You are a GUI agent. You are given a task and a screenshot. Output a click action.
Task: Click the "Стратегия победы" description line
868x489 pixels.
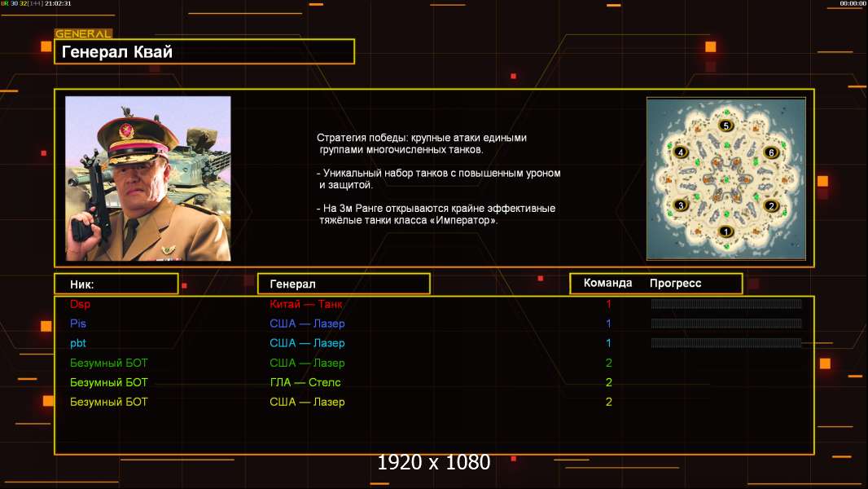coord(422,143)
